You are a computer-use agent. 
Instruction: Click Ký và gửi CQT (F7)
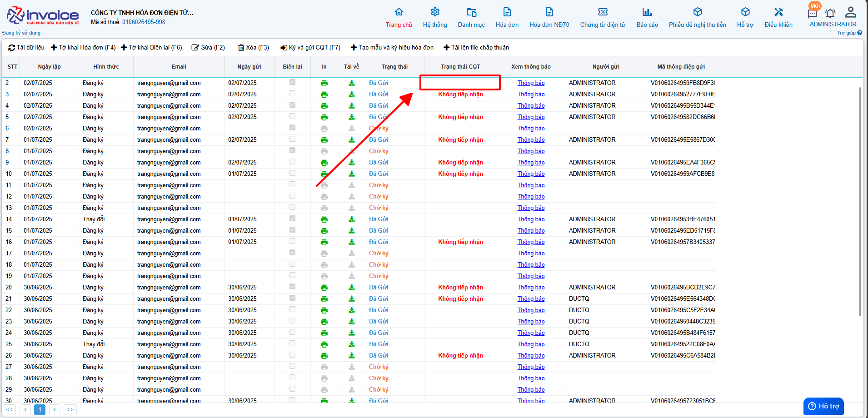pyautogui.click(x=310, y=47)
